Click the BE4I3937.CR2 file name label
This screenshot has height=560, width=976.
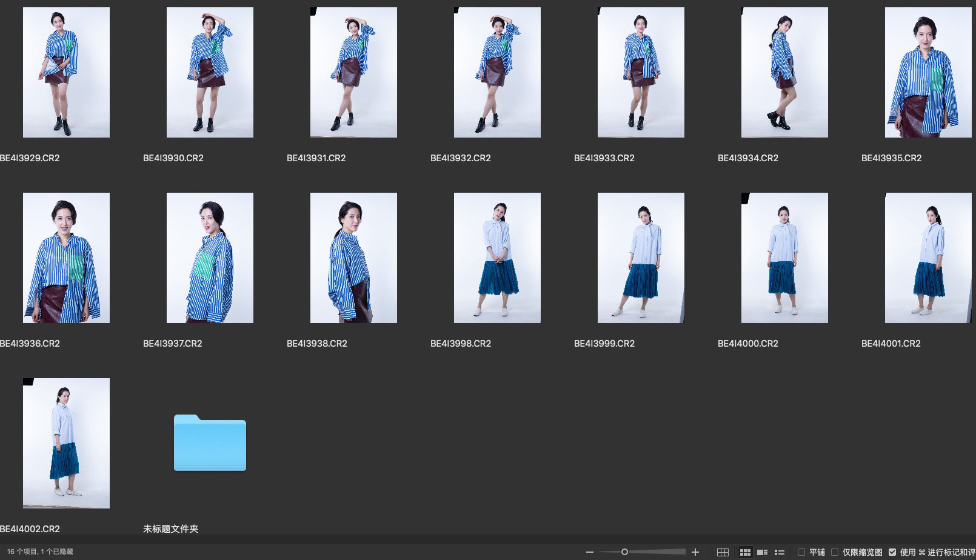point(173,344)
